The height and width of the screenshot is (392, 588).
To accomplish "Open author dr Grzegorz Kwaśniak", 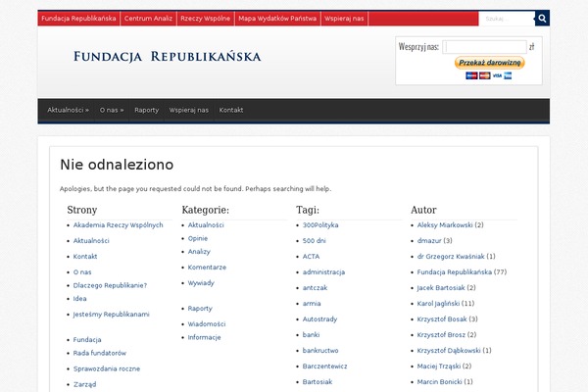I will click(x=451, y=257).
